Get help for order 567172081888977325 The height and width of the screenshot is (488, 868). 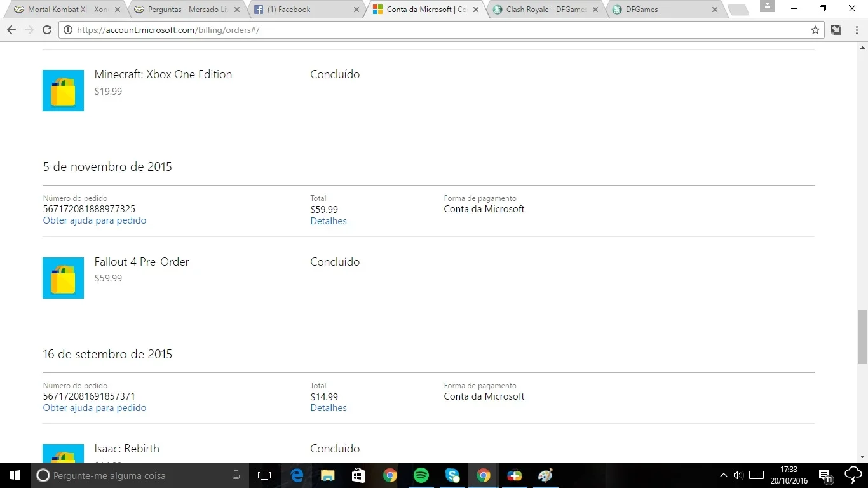95,220
